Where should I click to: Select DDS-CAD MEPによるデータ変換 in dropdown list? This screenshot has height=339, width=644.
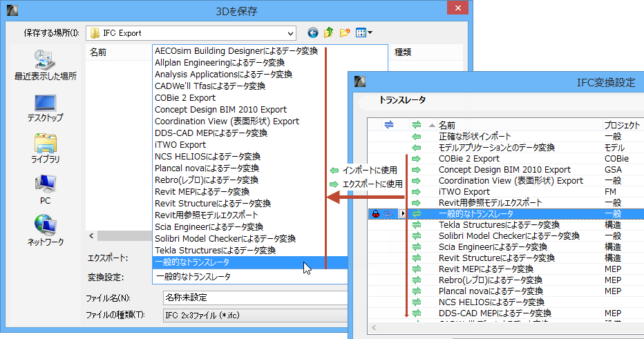pyautogui.click(x=211, y=133)
